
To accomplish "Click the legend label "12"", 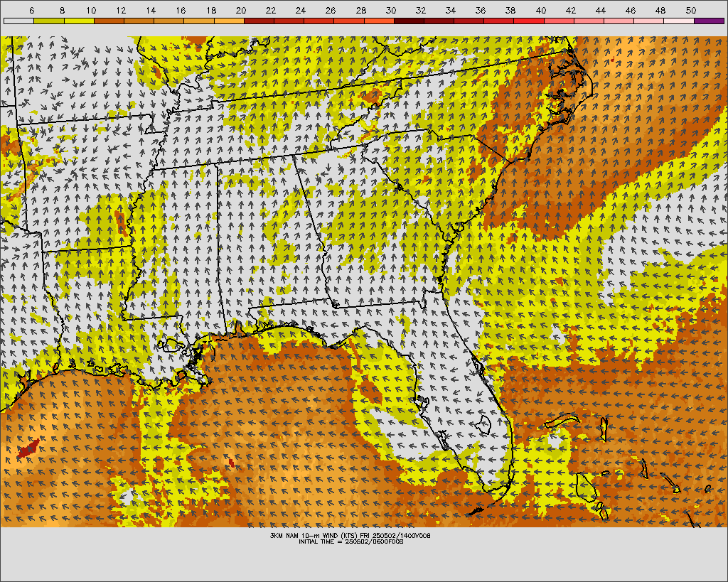I will coord(121,10).
